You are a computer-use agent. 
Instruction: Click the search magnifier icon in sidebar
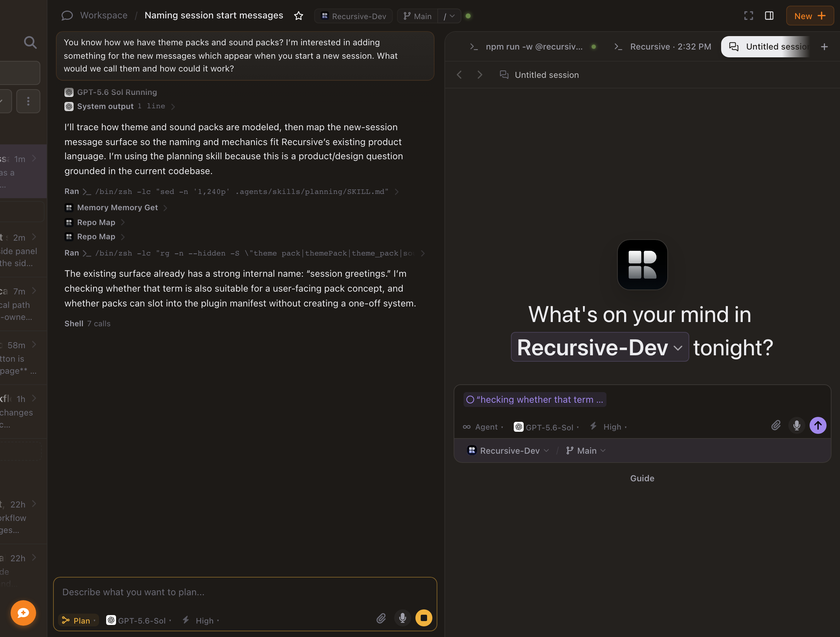tap(30, 42)
